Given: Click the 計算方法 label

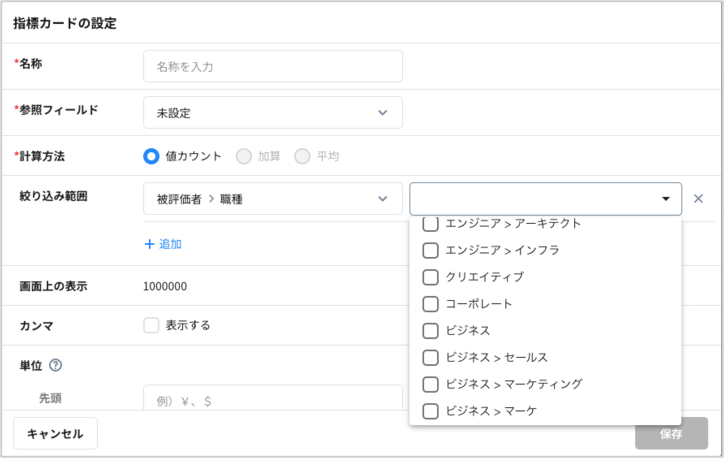Looking at the screenshot, I should [42, 156].
